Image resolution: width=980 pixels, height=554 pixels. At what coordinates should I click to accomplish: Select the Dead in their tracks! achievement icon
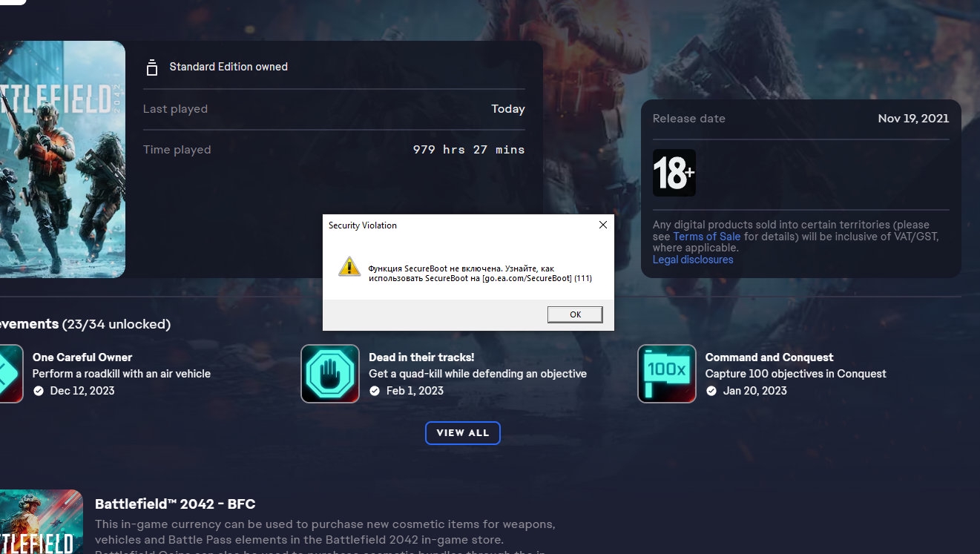[x=330, y=374]
